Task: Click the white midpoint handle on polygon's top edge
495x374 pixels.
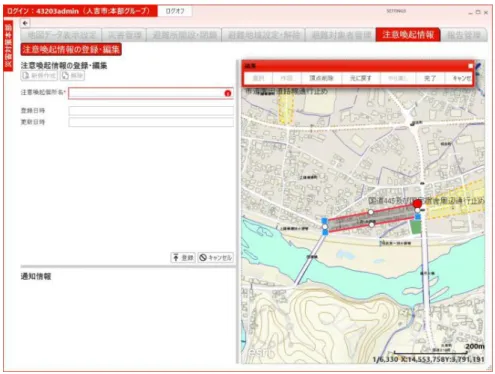Action: point(371,212)
